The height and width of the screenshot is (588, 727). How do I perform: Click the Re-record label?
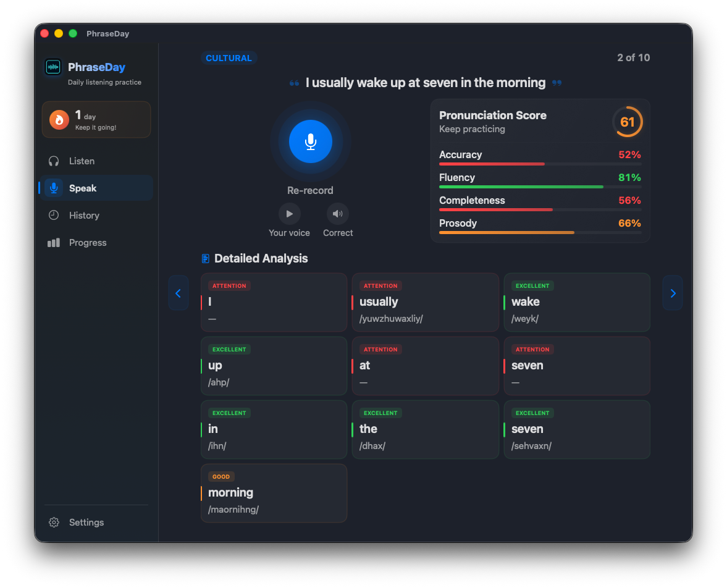tap(310, 190)
